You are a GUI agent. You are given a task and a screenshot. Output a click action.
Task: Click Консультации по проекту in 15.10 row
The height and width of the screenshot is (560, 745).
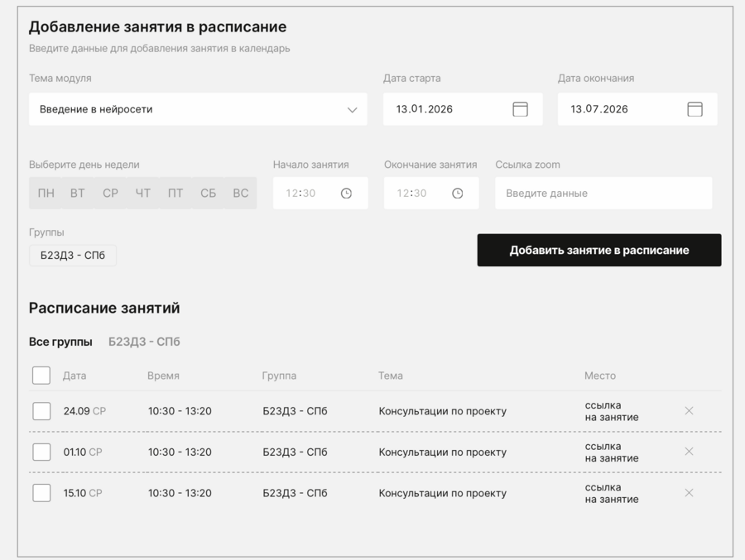442,493
